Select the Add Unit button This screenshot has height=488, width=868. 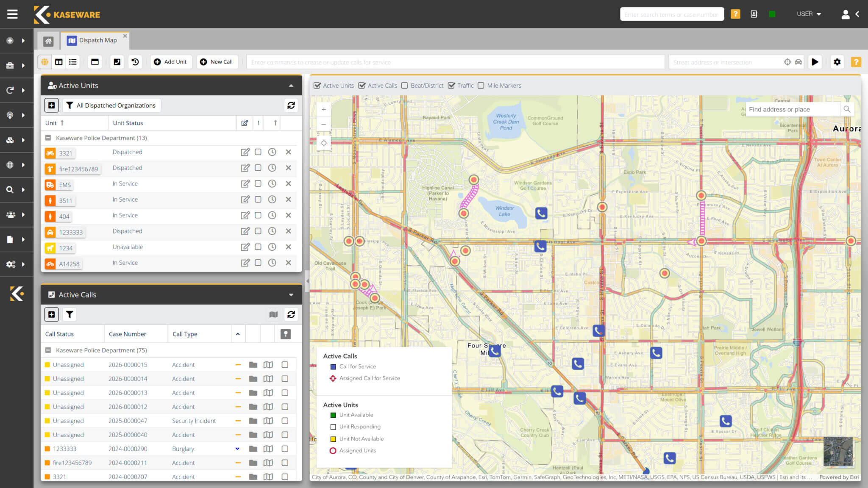[171, 62]
